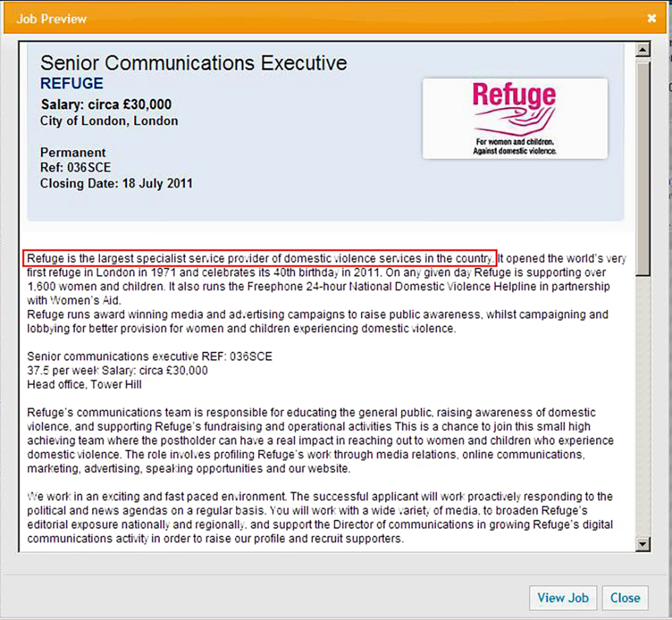Click the paragraph starting "We work in an exciting"
The image size is (672, 620).
pyautogui.click(x=320, y=518)
